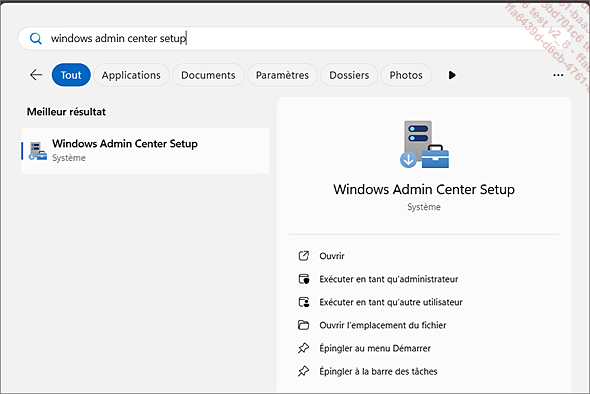This screenshot has width=590, height=394.
Task: Switch to the Dossiers filter
Action: tap(349, 75)
